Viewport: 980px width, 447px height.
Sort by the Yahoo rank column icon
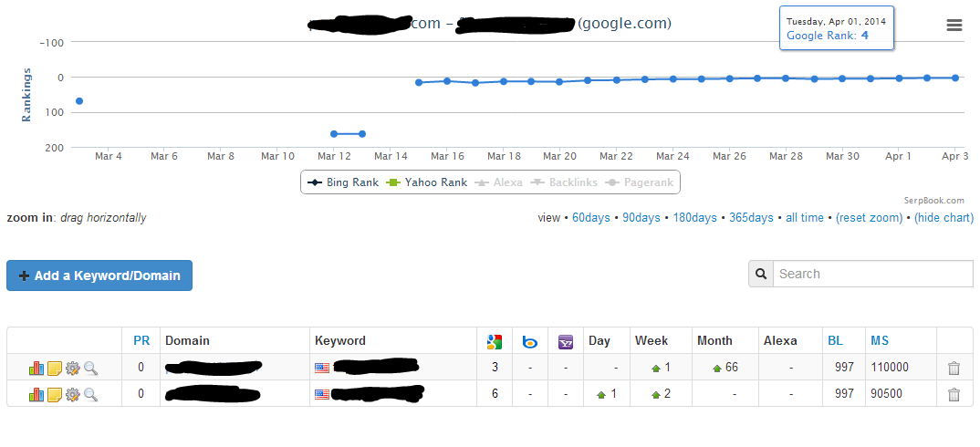pyautogui.click(x=566, y=342)
